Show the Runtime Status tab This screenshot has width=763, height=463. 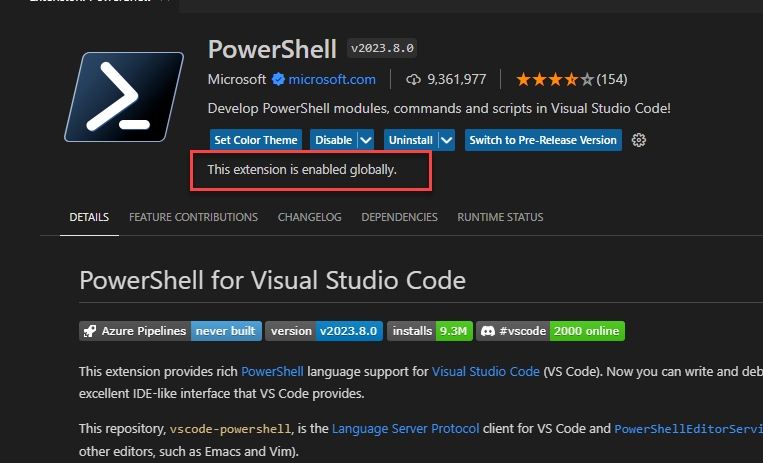pyautogui.click(x=500, y=217)
